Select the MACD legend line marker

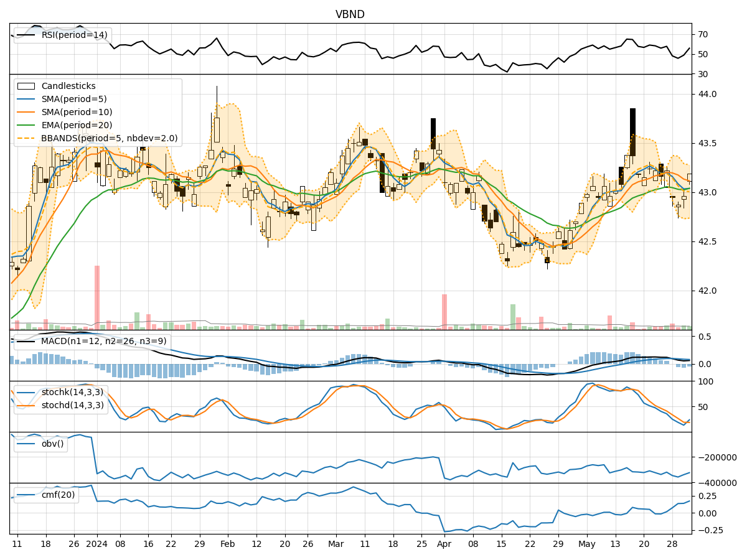click(x=27, y=341)
